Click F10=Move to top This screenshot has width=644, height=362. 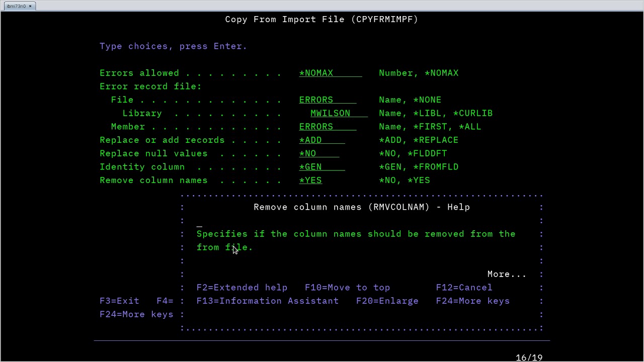pos(348,288)
